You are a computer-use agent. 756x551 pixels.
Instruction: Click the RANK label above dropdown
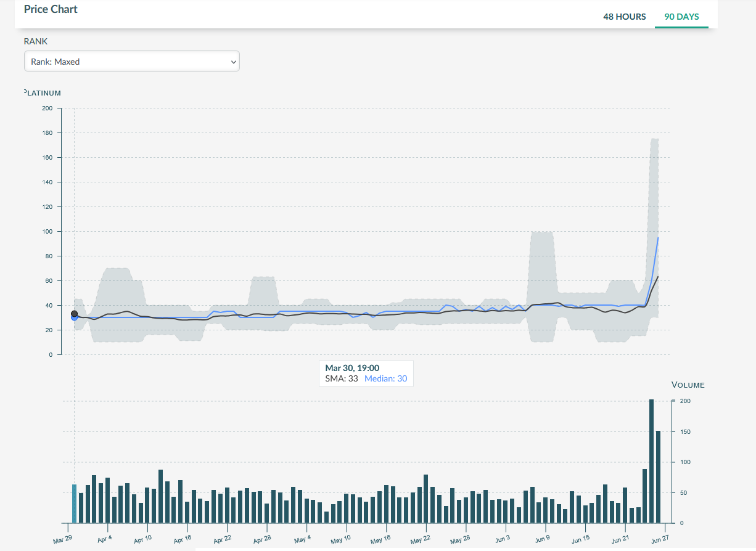36,41
